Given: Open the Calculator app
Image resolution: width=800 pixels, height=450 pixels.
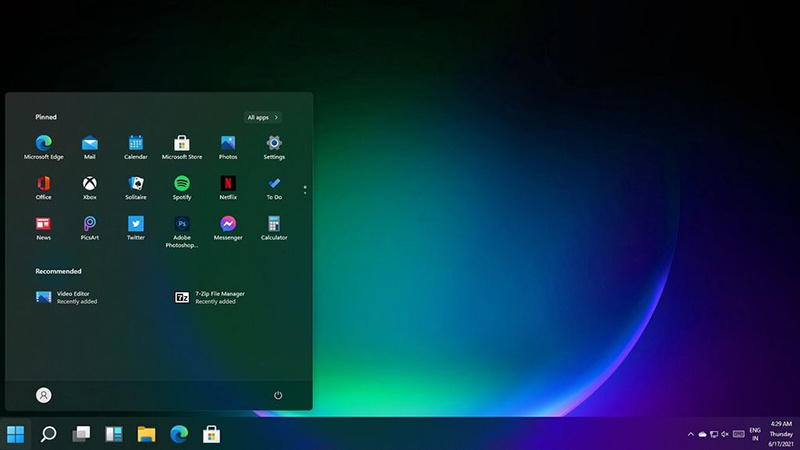Looking at the screenshot, I should (x=274, y=228).
